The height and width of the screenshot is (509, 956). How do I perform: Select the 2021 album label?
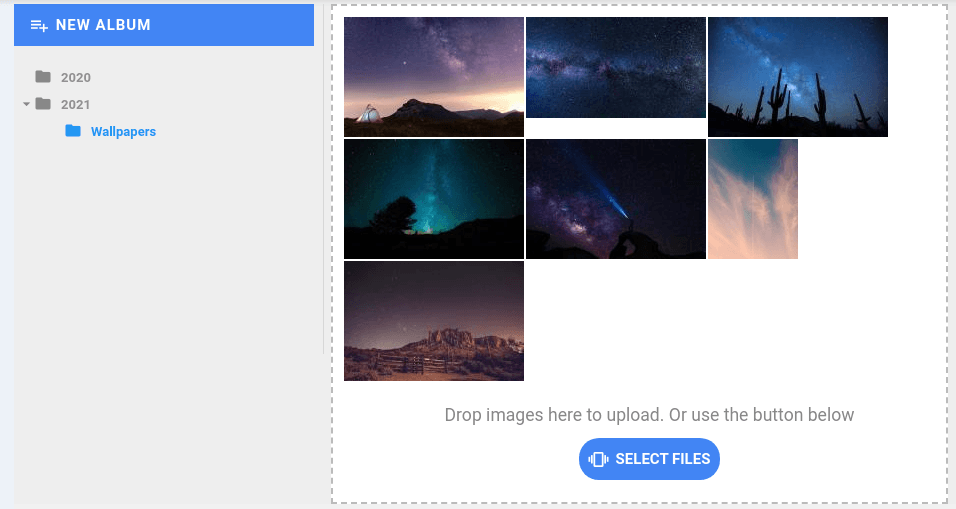76,105
